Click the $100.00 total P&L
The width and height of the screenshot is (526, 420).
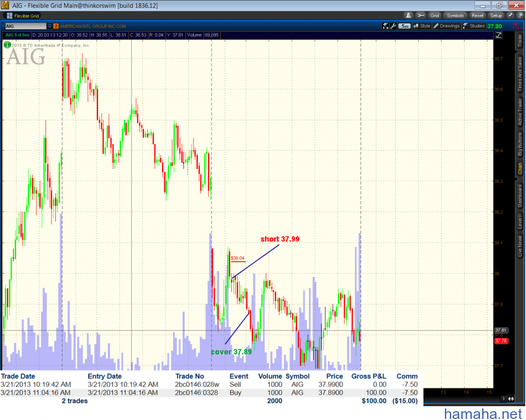(x=374, y=401)
